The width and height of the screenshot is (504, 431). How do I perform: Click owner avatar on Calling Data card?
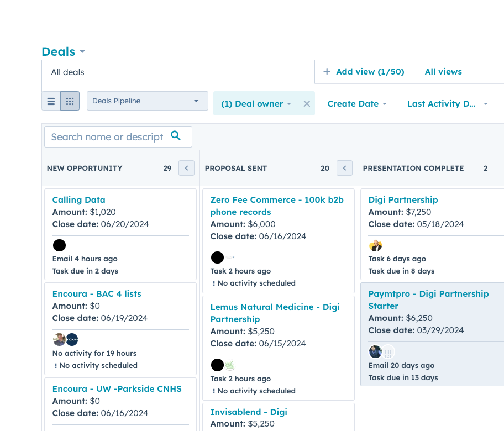coord(59,245)
